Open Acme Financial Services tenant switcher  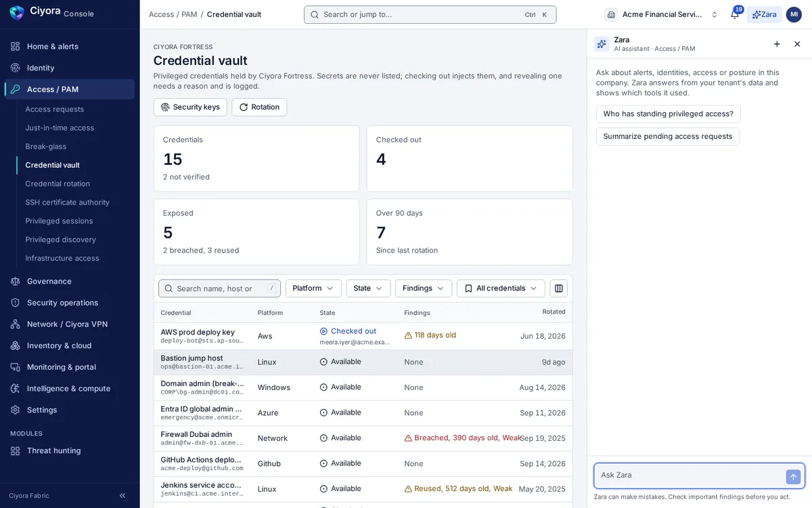coord(661,14)
